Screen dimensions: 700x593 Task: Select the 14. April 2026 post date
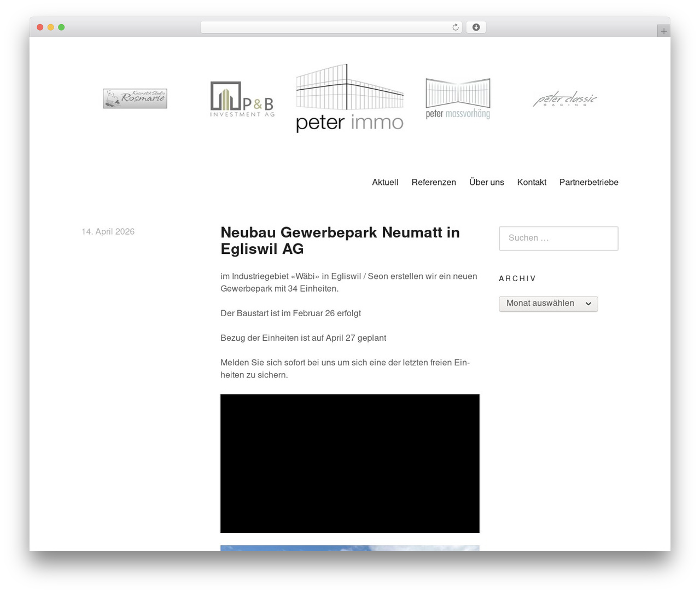click(108, 232)
